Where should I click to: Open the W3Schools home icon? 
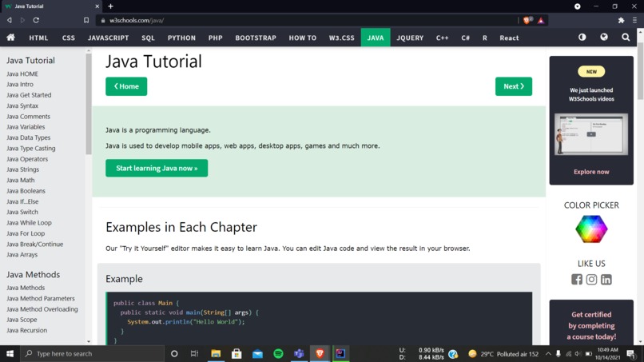10,38
